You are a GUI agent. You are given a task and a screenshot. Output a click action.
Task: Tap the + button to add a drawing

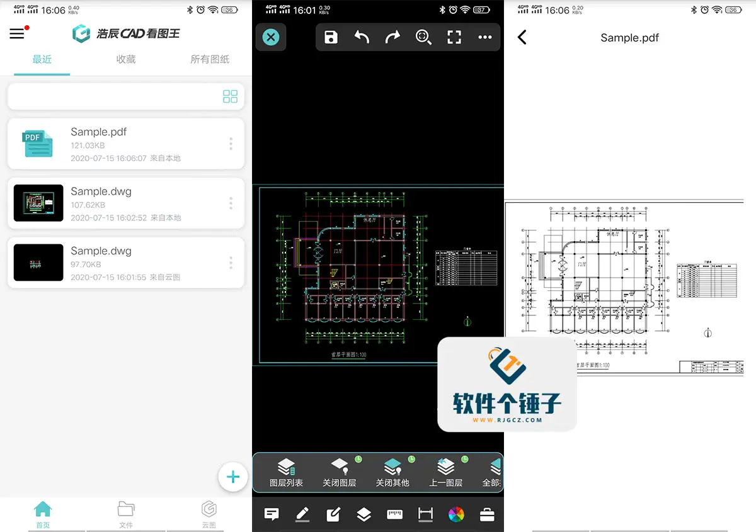[233, 477]
